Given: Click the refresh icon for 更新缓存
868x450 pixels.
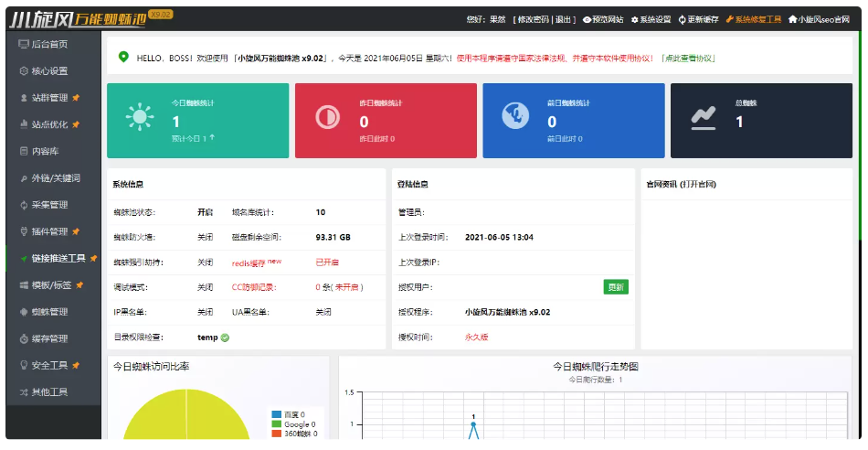Looking at the screenshot, I should [x=682, y=19].
